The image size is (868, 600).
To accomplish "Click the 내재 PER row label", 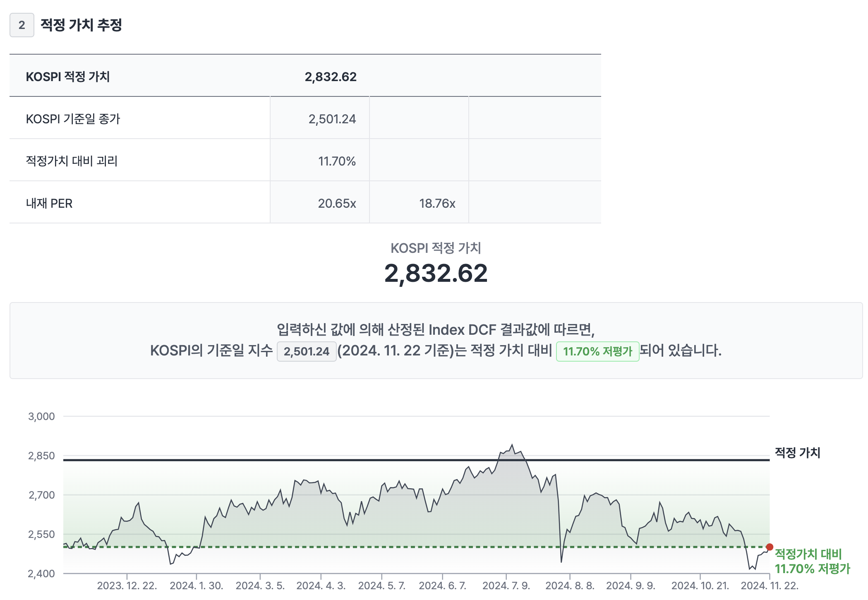I will (x=49, y=203).
